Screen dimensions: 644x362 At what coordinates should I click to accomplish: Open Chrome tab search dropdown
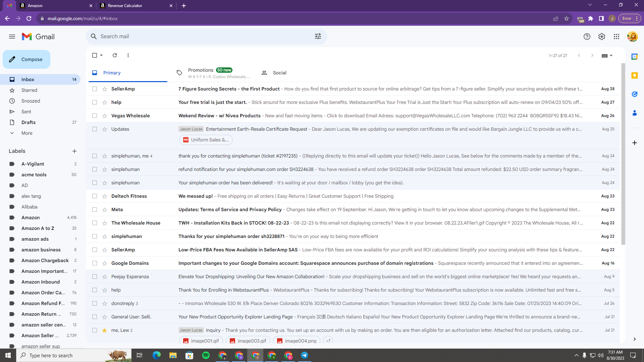(x=590, y=5)
